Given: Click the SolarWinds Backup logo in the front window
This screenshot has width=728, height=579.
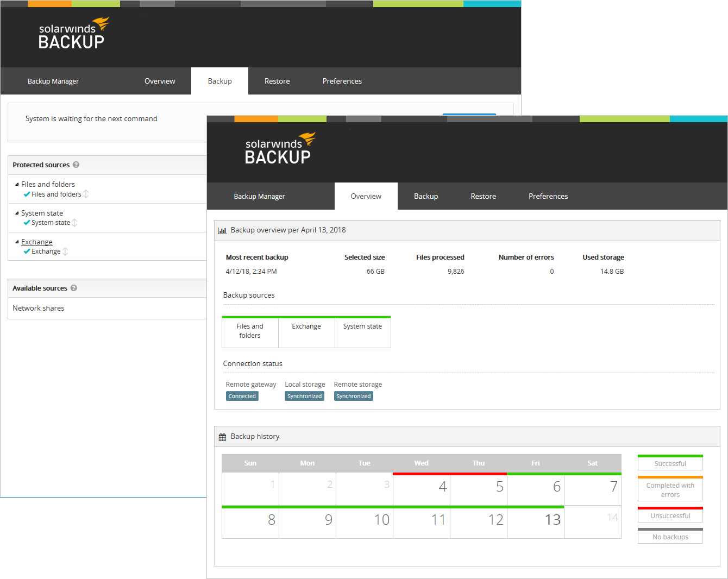Looking at the screenshot, I should pyautogui.click(x=280, y=149).
